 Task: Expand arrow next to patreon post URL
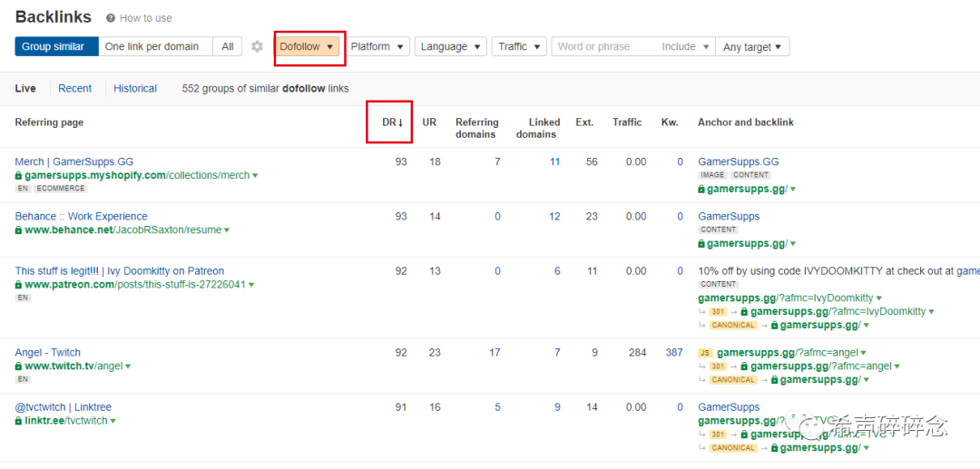pos(251,285)
